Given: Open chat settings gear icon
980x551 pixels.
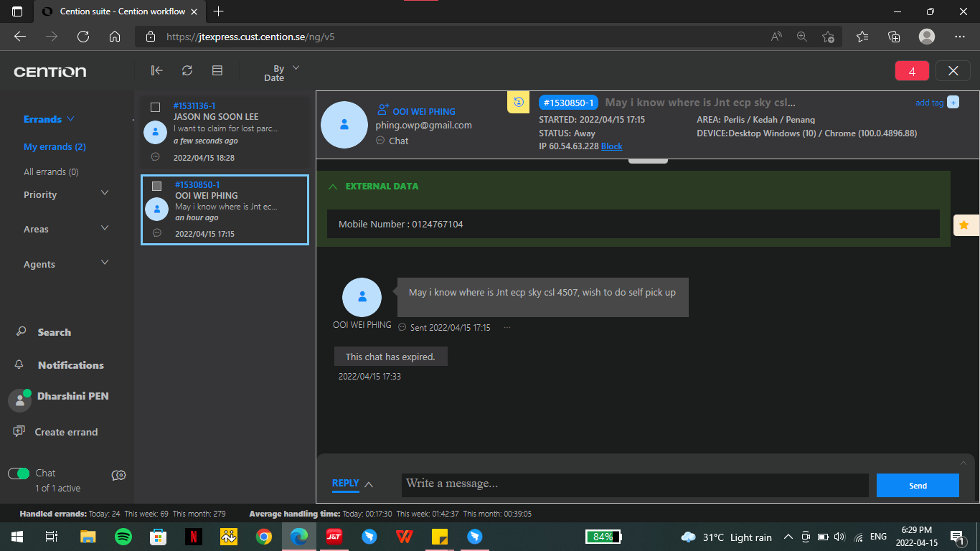Looking at the screenshot, I should pos(119,475).
